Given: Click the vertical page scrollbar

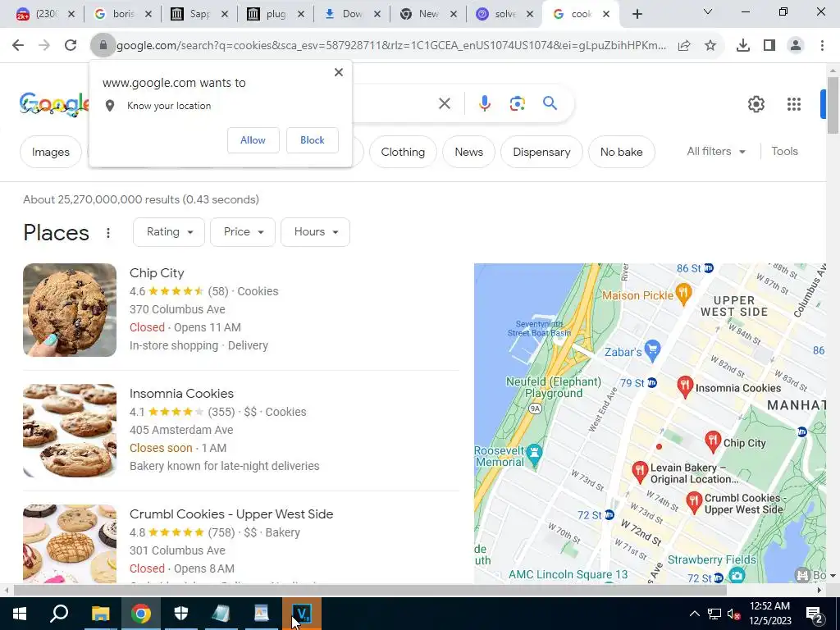Looking at the screenshot, I should coord(833,105).
